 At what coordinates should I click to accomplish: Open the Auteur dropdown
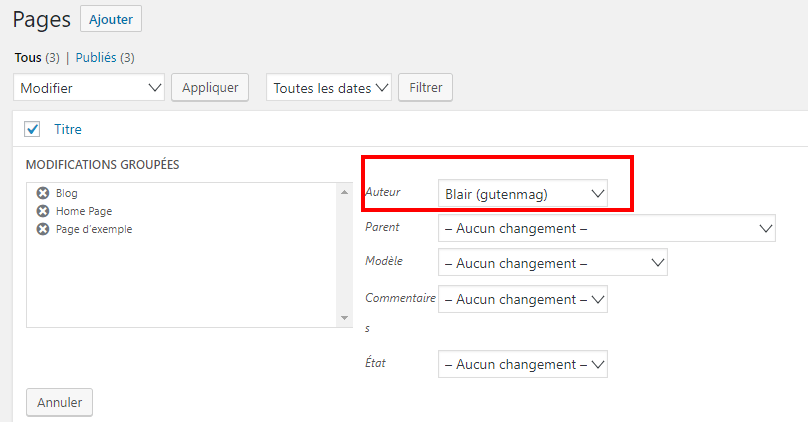click(522, 194)
